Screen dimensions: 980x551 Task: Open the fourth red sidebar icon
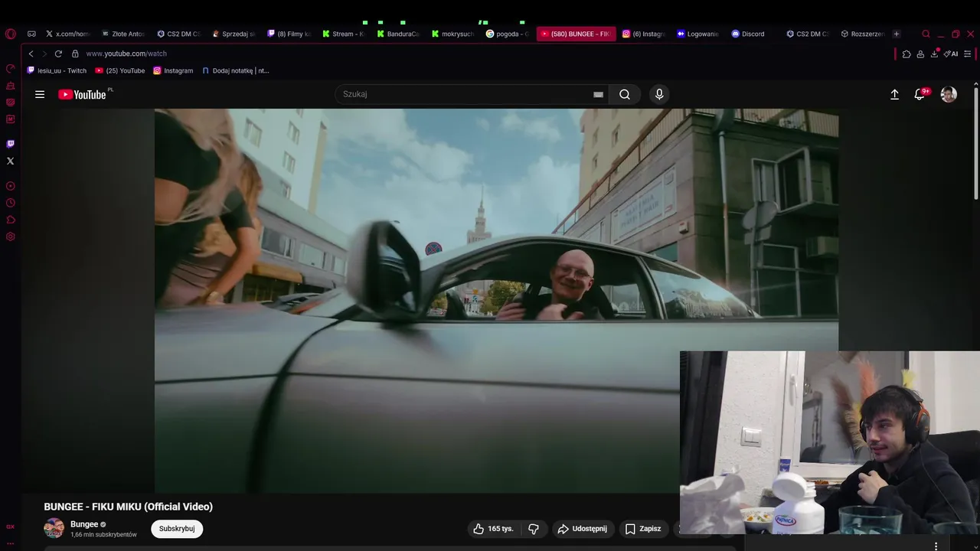[11, 119]
